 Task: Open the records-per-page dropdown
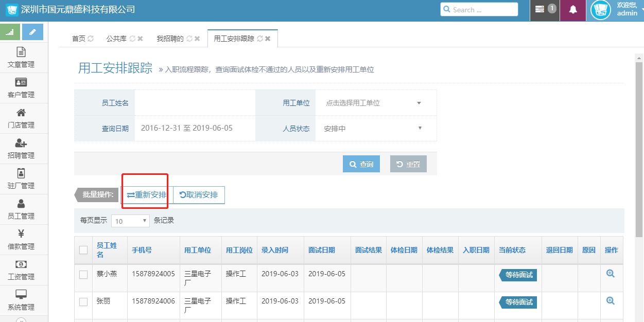(x=130, y=221)
